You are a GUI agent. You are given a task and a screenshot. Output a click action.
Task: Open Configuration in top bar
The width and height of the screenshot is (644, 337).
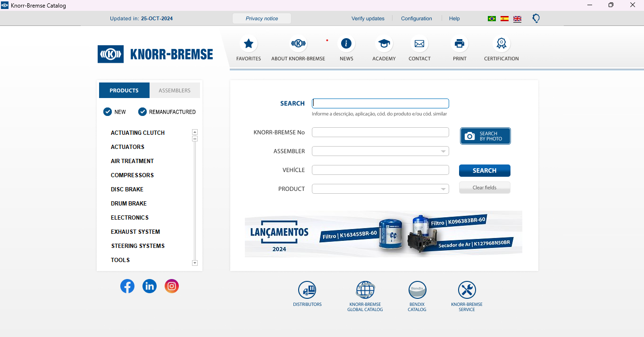(417, 19)
